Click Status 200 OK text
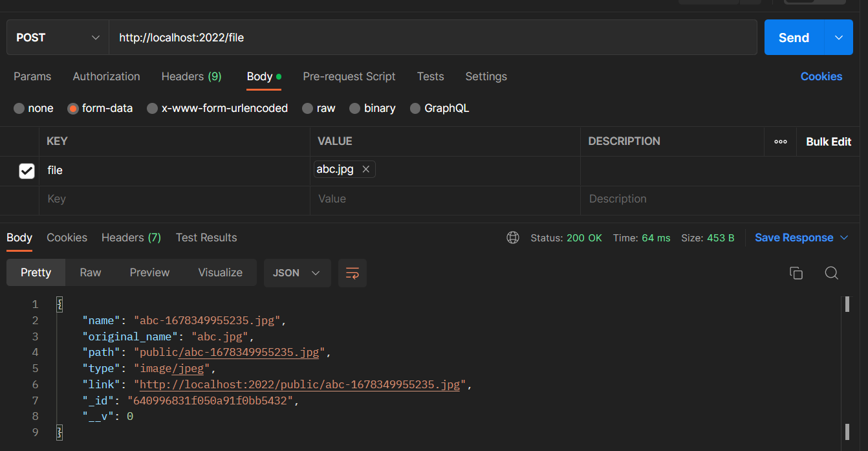 (567, 238)
